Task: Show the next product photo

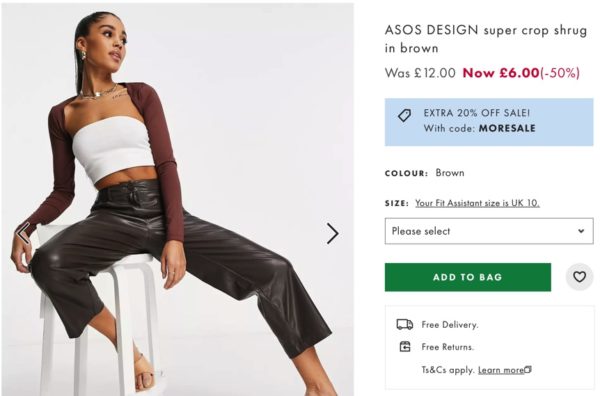Action: click(333, 233)
